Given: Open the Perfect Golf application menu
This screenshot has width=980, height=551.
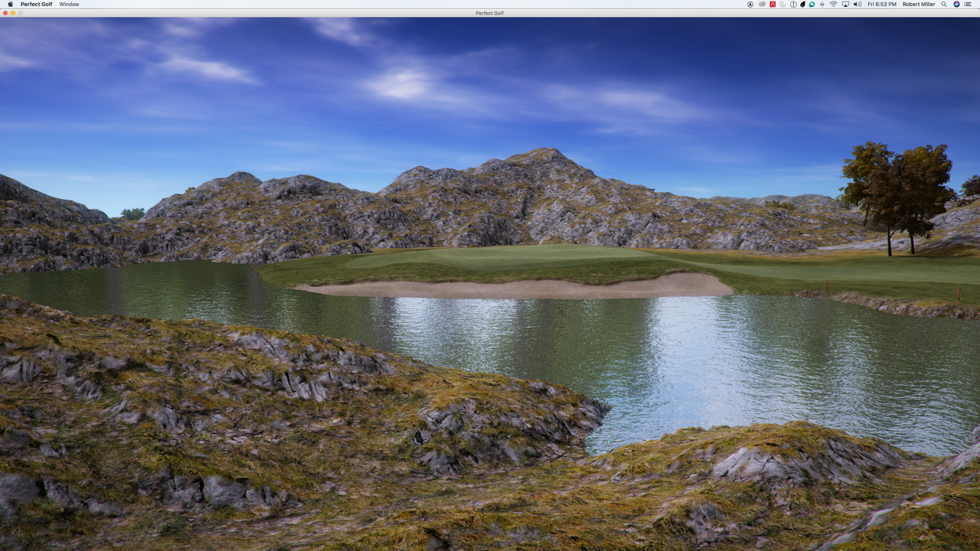Looking at the screenshot, I should click(37, 4).
